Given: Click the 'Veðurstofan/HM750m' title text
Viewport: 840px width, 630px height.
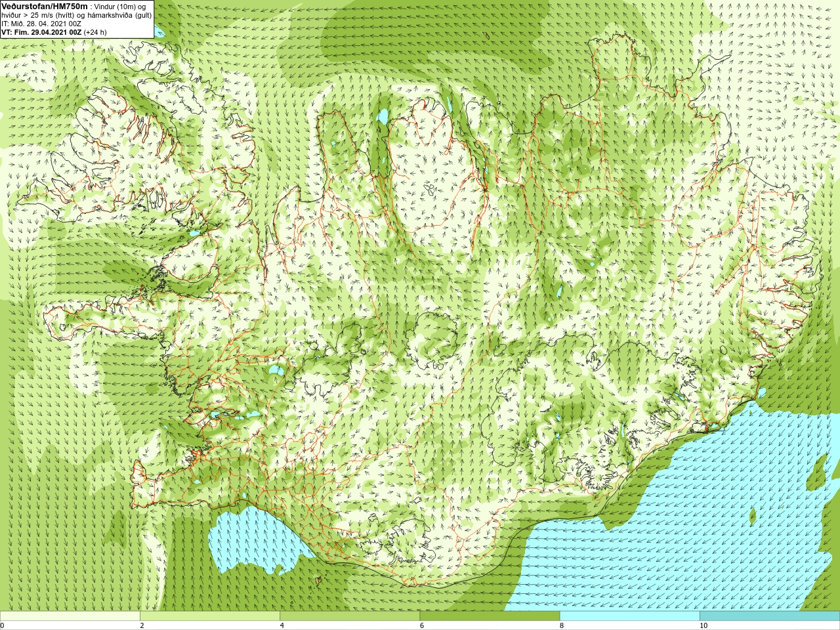Looking at the screenshot, I should 44,6.
